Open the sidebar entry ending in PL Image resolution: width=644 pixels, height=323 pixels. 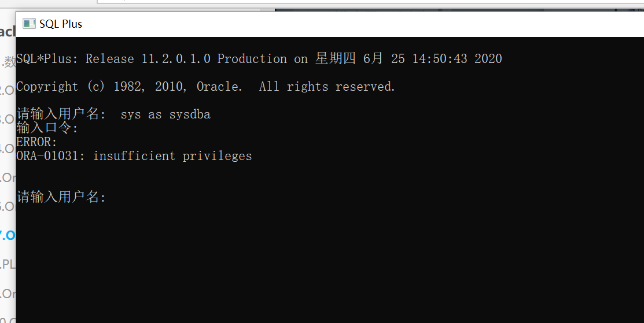tap(8, 264)
